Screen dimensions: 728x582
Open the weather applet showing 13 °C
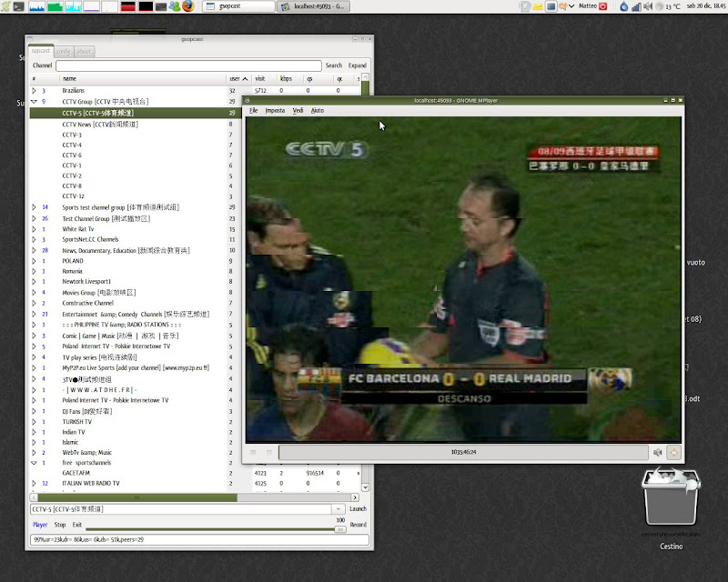pyautogui.click(x=668, y=6)
